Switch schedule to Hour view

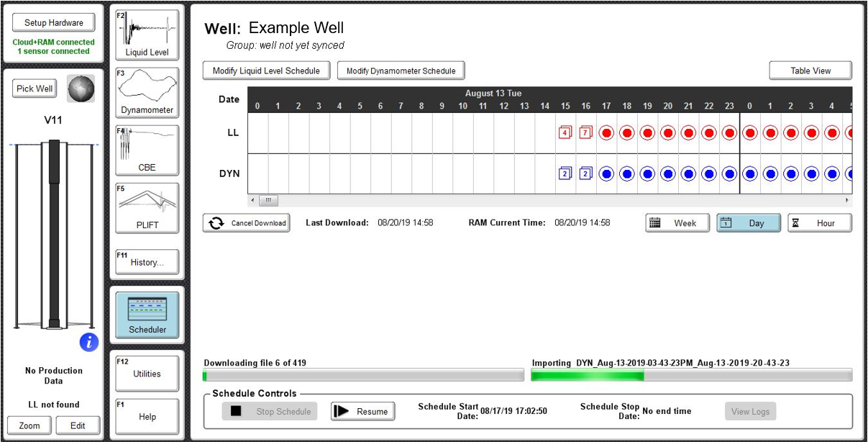tap(819, 223)
